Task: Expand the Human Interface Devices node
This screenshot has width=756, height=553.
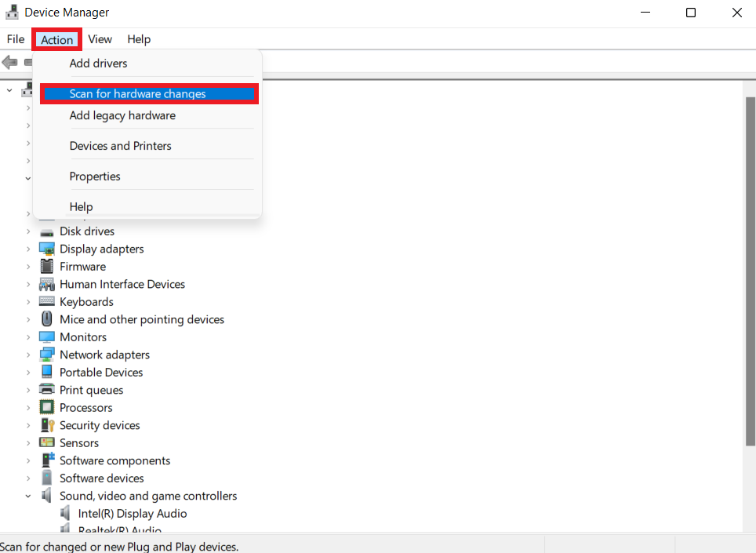Action: coord(28,284)
